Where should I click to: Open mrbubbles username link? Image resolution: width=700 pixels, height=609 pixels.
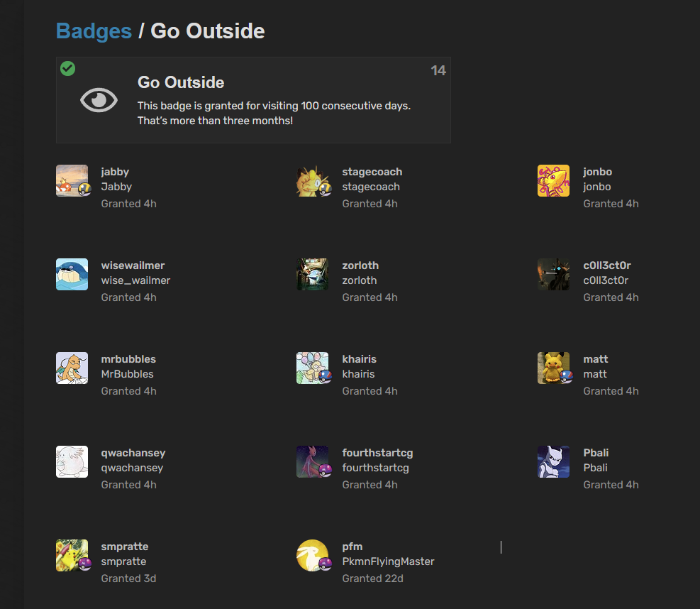pyautogui.click(x=128, y=359)
